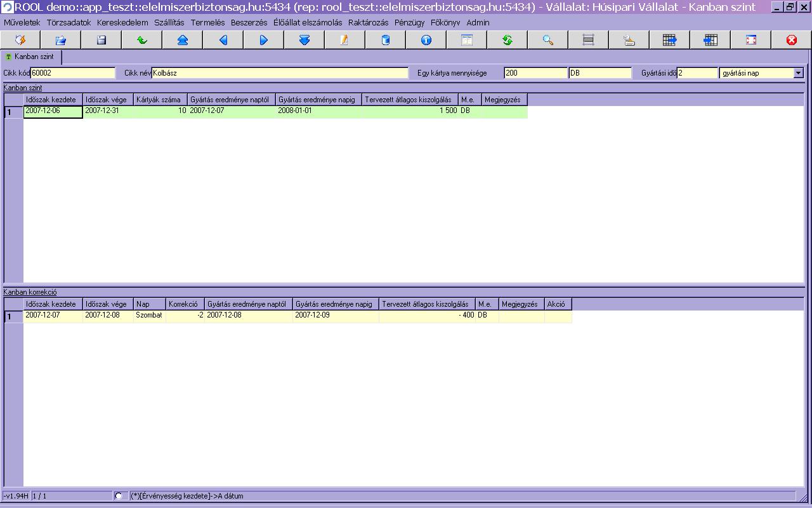This screenshot has height=508, width=812.
Task: Expand the gyártási nap dropdown
Action: tap(799, 73)
